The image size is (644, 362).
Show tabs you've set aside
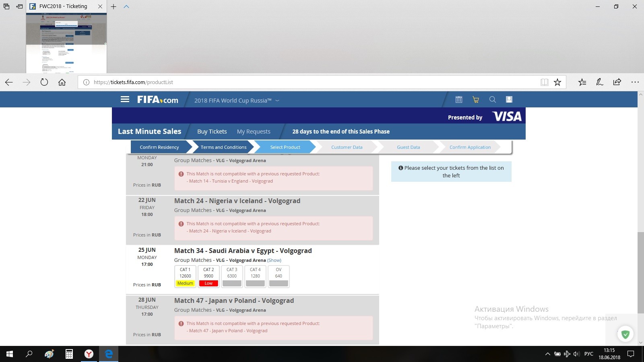coord(6,6)
